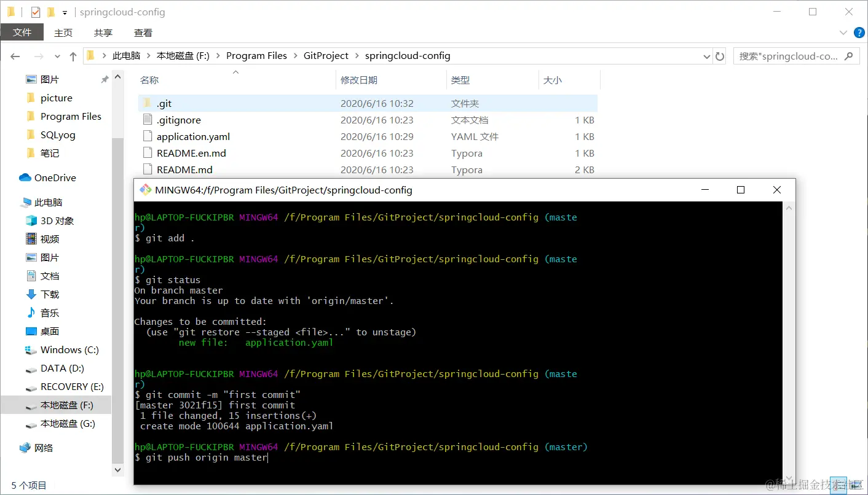Click the search magnifier icon
Viewport: 868px width, 495px height.
tap(849, 56)
